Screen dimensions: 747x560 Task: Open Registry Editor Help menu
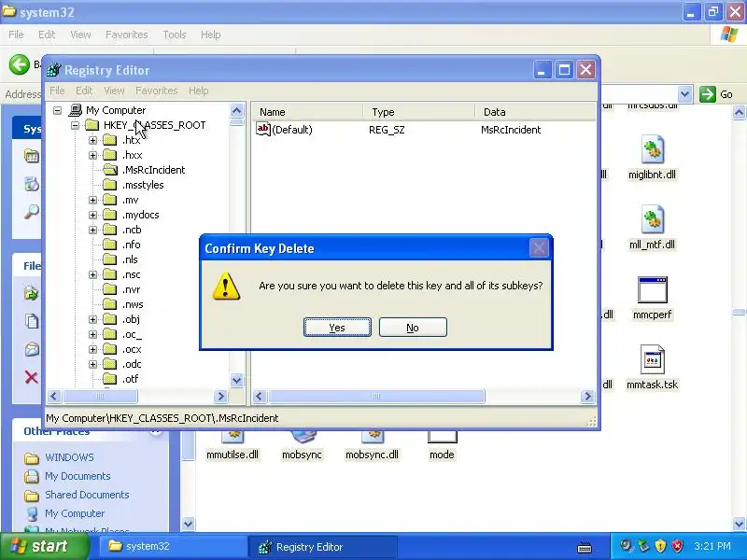tap(198, 91)
